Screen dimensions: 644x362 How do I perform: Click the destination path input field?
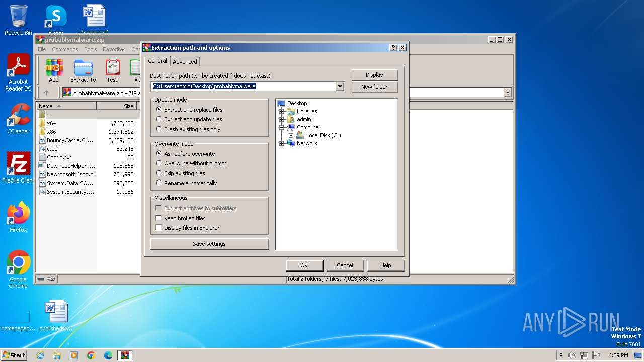click(244, 86)
